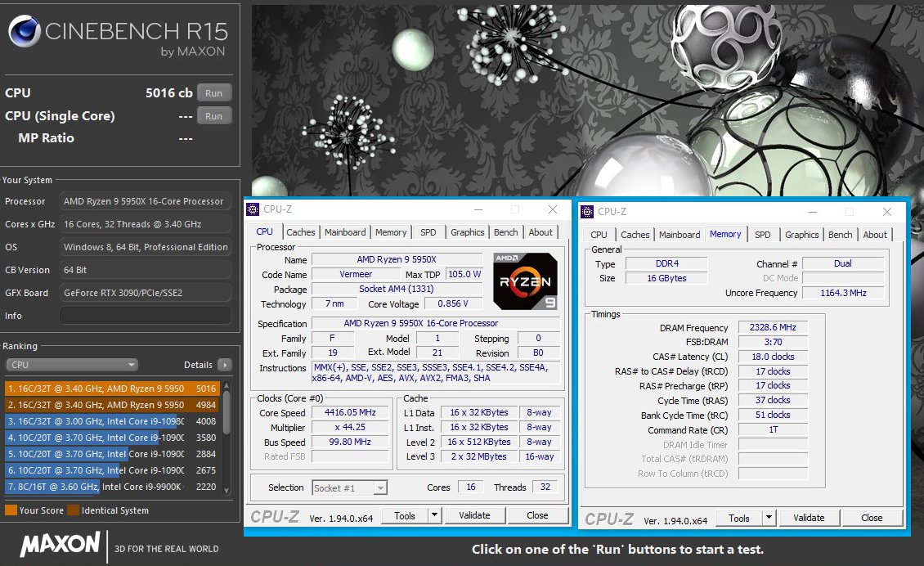Expand the Tools arrow in Memory CPU-Z window
Screen dimensions: 924x566
769,518
